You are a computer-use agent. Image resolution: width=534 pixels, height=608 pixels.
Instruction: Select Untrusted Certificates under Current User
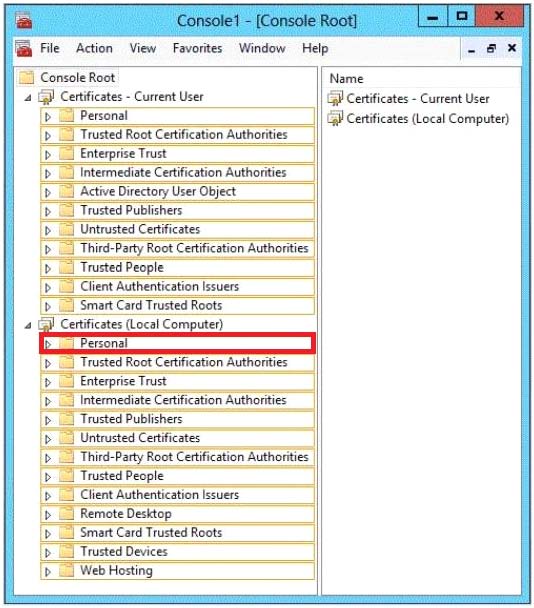coord(140,229)
